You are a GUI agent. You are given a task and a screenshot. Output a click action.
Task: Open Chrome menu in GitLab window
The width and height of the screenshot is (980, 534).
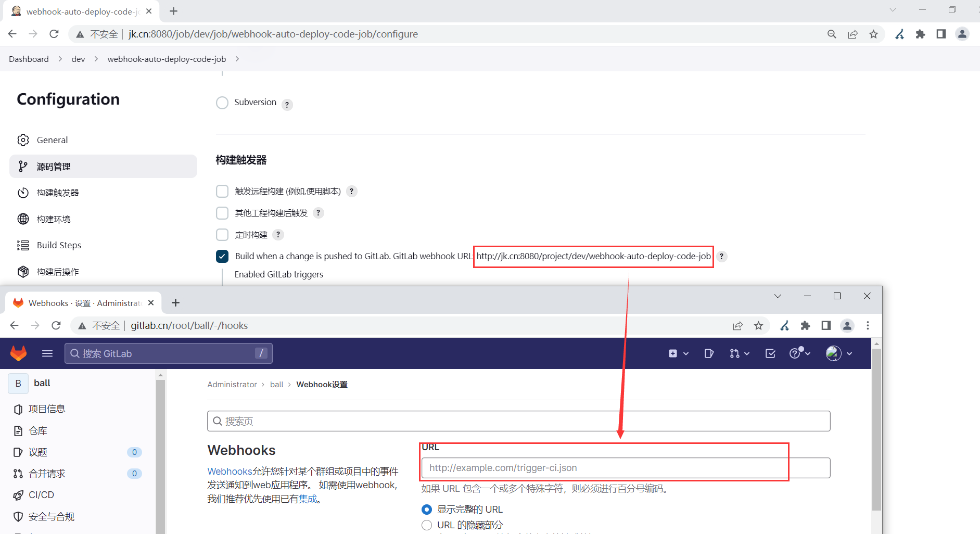point(868,325)
